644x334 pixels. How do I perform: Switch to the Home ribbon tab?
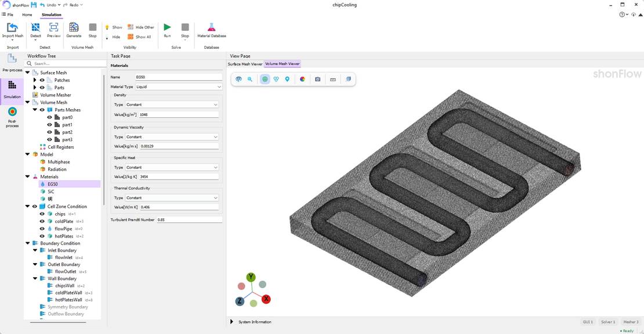click(x=27, y=15)
